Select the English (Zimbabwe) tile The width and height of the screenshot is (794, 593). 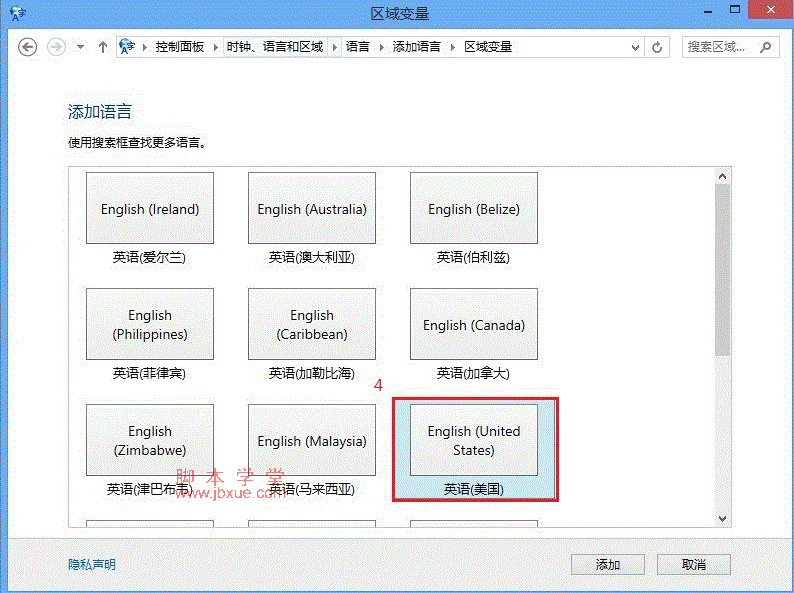coord(150,440)
